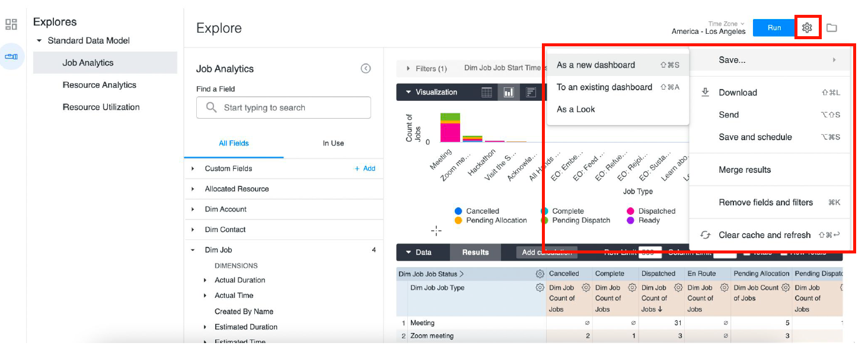
Task: Expand the Dim Account field group
Action: [x=193, y=210]
